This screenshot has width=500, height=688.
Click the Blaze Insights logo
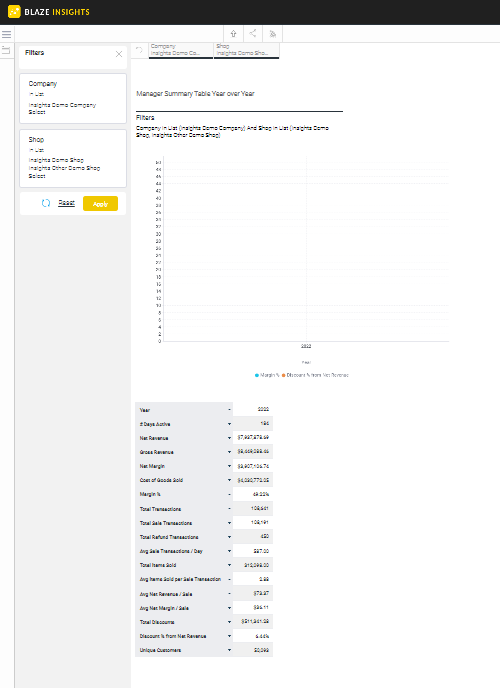click(x=49, y=12)
